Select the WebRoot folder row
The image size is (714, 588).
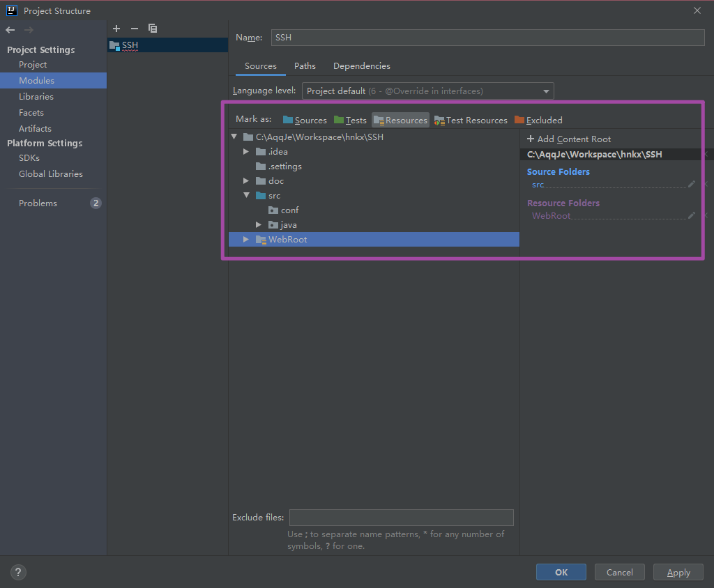coord(374,240)
